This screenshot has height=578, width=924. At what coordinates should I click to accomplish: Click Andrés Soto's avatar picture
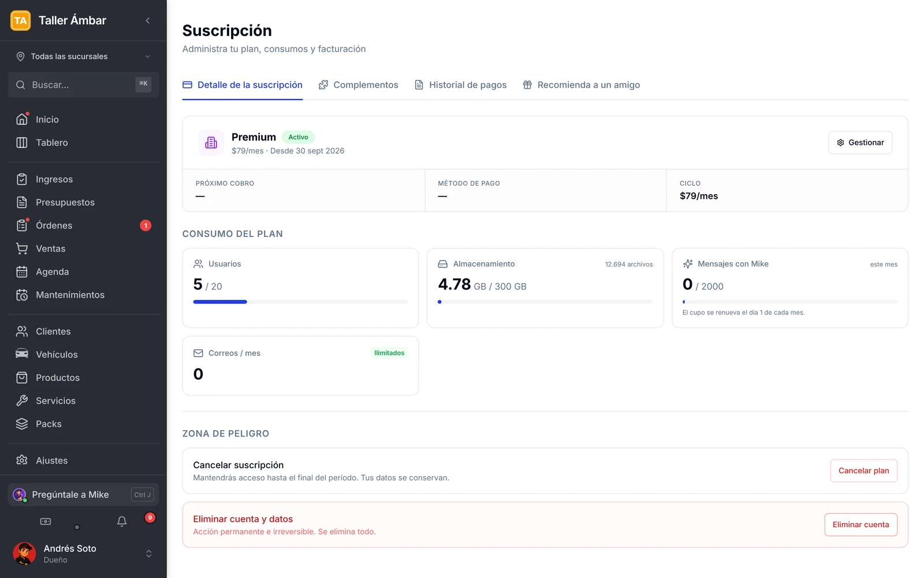tap(24, 554)
